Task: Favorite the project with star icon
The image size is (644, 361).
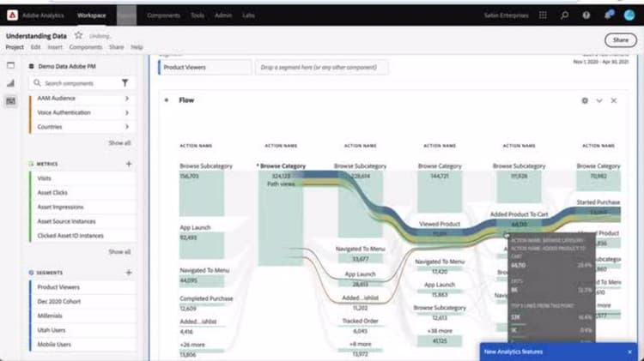Action: coord(78,35)
